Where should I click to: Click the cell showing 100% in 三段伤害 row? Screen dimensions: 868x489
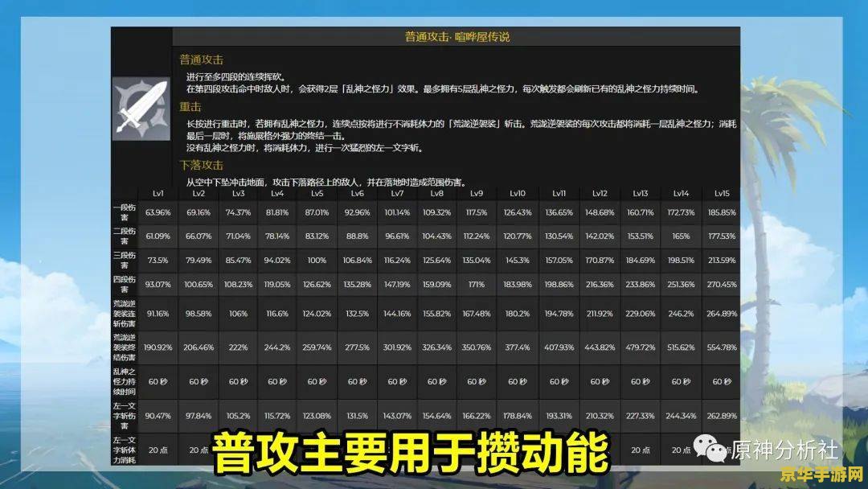click(317, 261)
